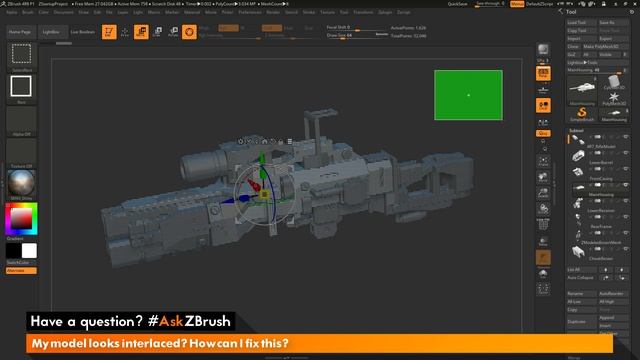The image size is (640, 360).
Task: Click the right-shelf Zoom3D icon
Action: (543, 193)
